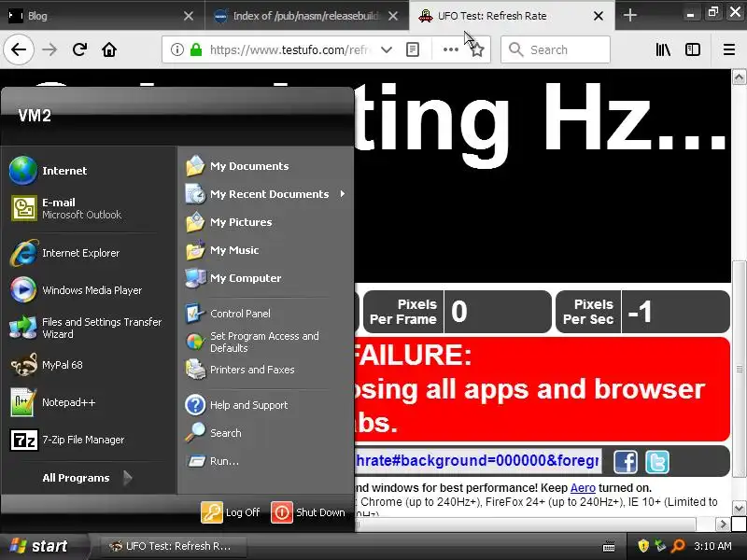Toggle reader view for this page
The height and width of the screenshot is (560, 747).
(x=413, y=49)
